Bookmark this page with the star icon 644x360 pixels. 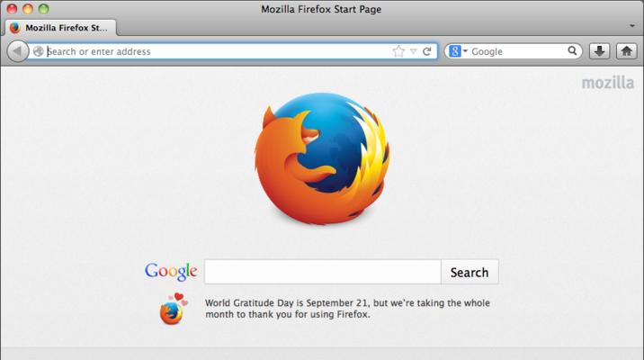[398, 51]
